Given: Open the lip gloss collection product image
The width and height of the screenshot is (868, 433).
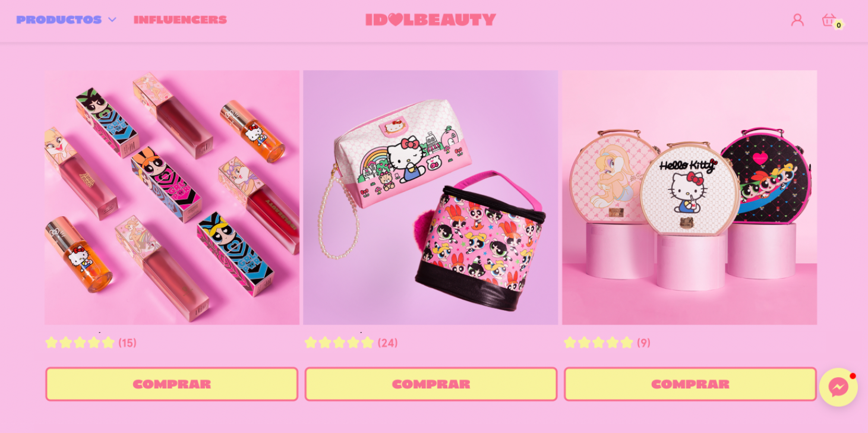Looking at the screenshot, I should pyautogui.click(x=172, y=197).
